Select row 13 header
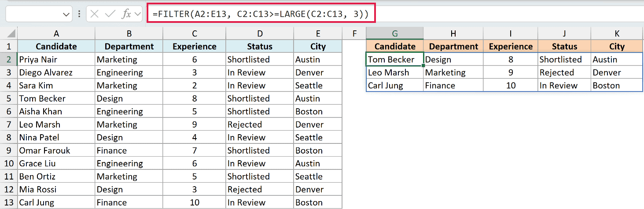The image size is (644, 209). point(9,202)
